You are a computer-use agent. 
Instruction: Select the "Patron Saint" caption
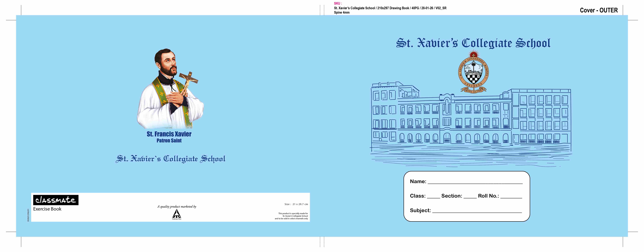169,140
